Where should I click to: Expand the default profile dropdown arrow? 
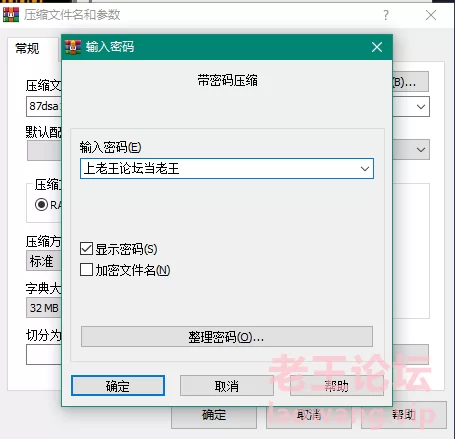(421, 150)
